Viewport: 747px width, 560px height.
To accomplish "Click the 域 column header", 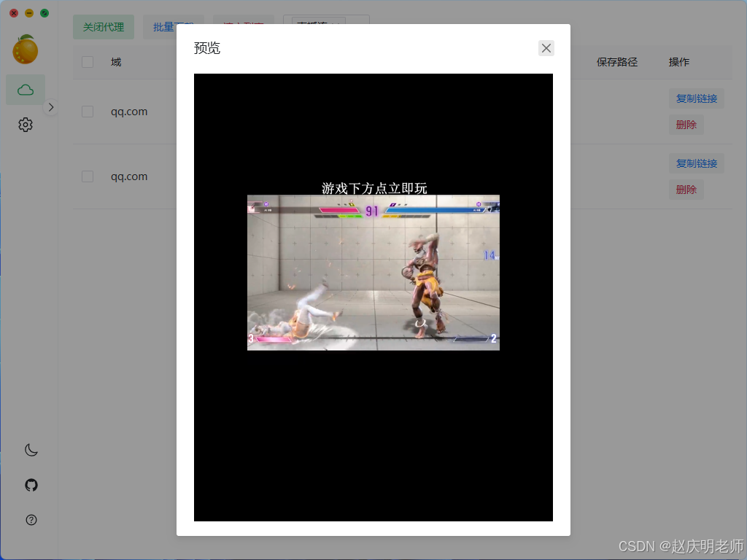I will click(116, 62).
